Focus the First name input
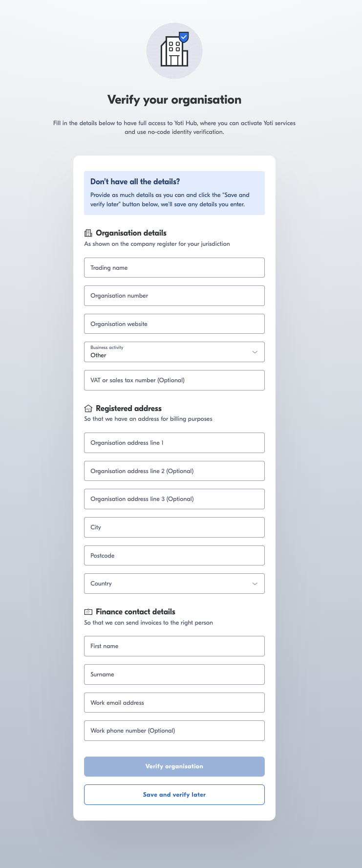 coord(174,646)
